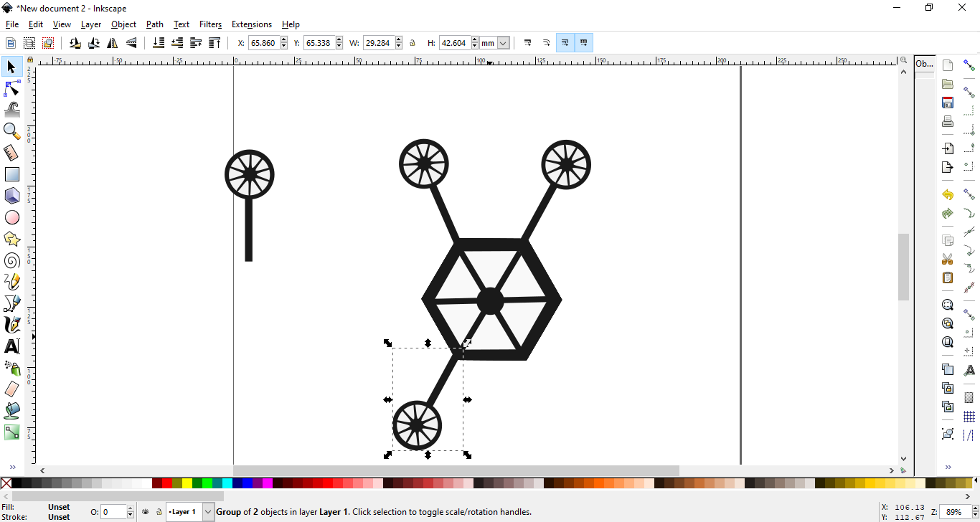Select the Measure tool
This screenshot has width=980, height=522.
pyautogui.click(x=11, y=153)
